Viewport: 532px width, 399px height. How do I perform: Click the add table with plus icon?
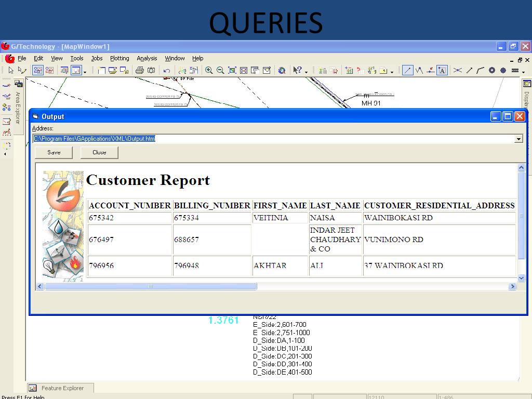click(349, 70)
